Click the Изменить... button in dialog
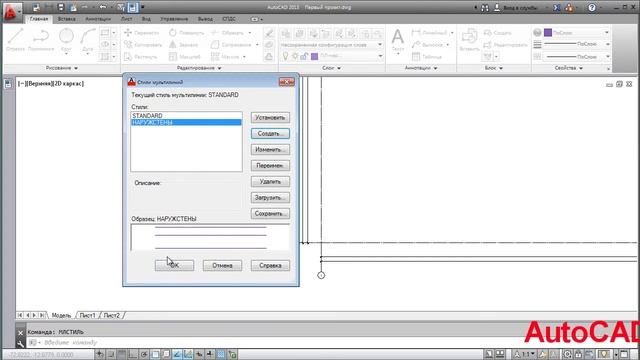 270,149
